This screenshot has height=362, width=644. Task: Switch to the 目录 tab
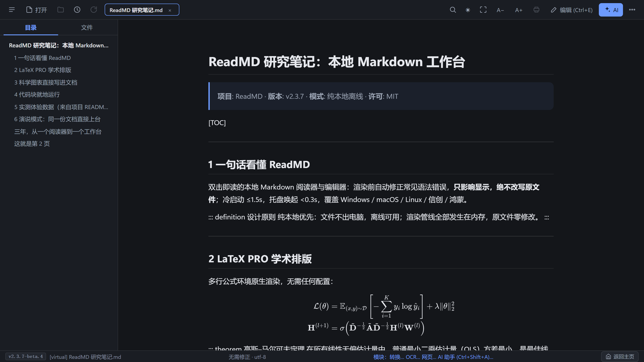pos(31,27)
